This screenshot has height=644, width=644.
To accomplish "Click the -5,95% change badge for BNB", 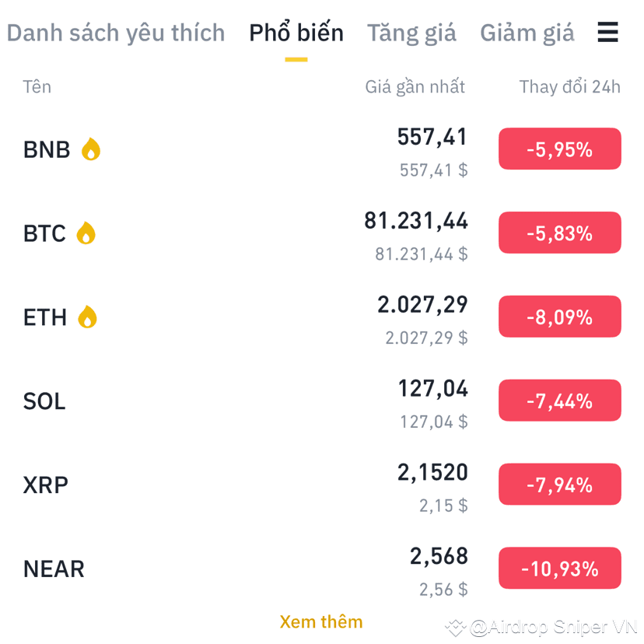I will click(559, 149).
